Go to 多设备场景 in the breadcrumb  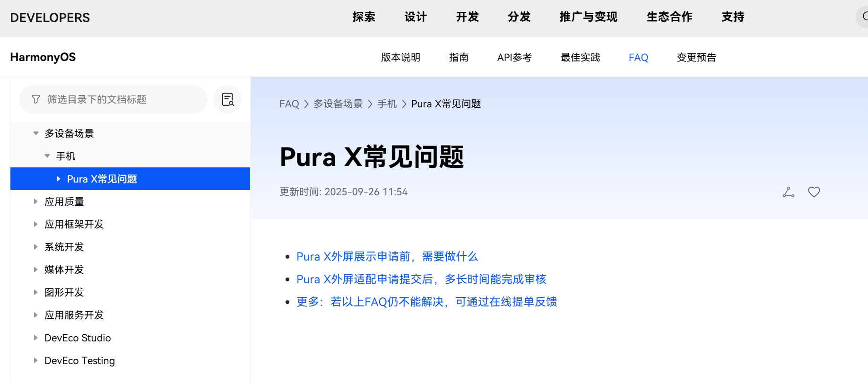point(338,104)
